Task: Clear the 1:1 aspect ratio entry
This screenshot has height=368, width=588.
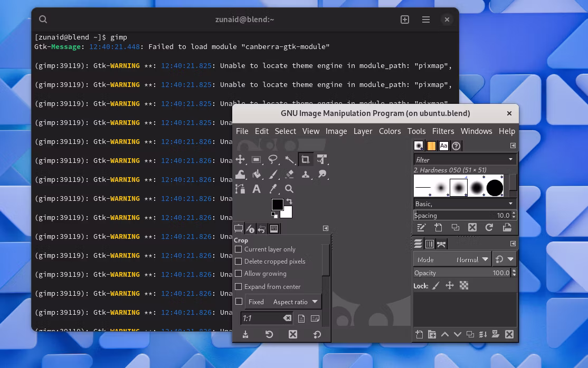Action: pos(287,318)
